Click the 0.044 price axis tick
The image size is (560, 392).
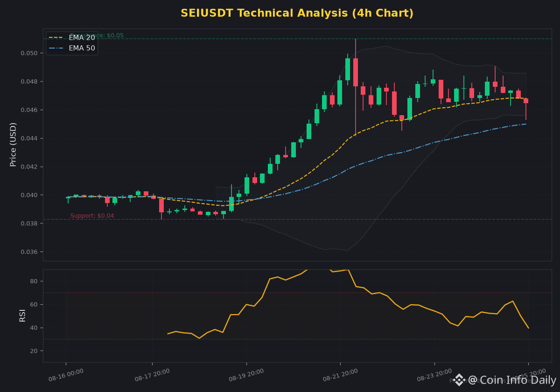pyautogui.click(x=29, y=139)
